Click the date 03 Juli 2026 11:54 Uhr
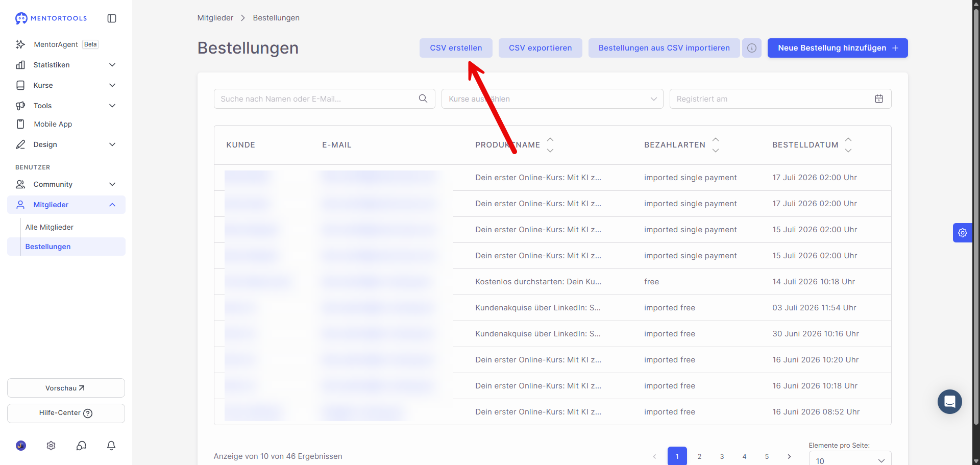980x465 pixels. point(814,308)
